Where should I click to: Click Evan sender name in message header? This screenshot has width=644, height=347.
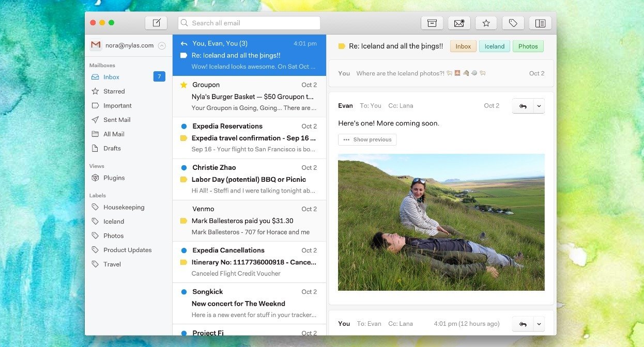tap(345, 106)
